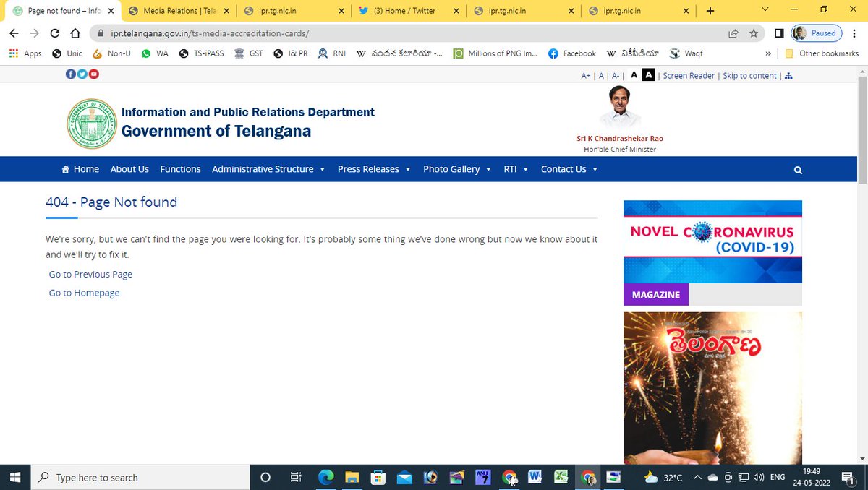Open Microsoft Store from the taskbar
This screenshot has width=868, height=490.
[x=378, y=477]
